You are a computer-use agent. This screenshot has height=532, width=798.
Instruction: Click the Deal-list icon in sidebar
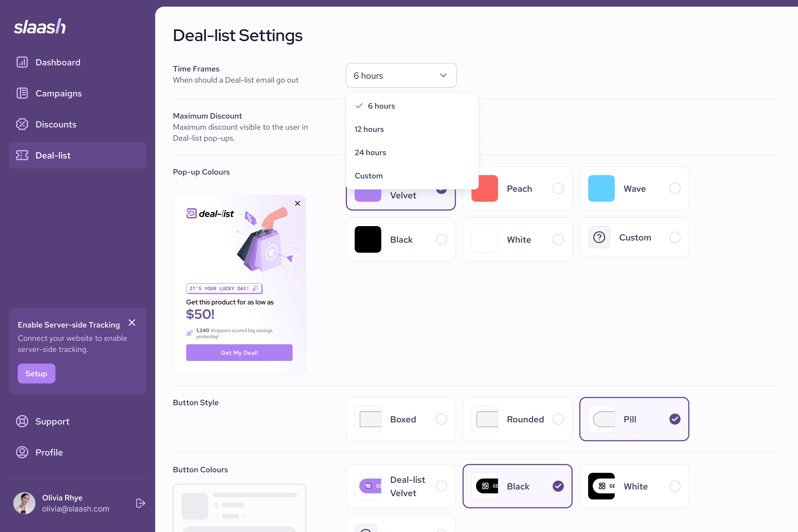pos(22,155)
